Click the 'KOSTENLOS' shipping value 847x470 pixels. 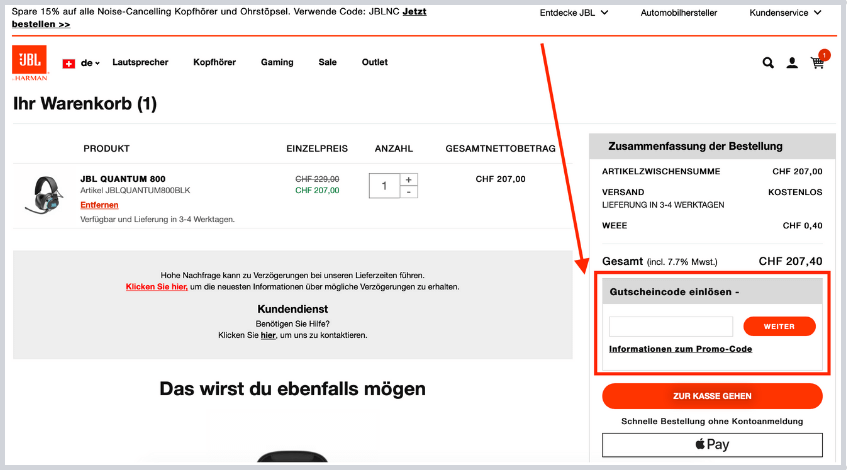tap(795, 192)
